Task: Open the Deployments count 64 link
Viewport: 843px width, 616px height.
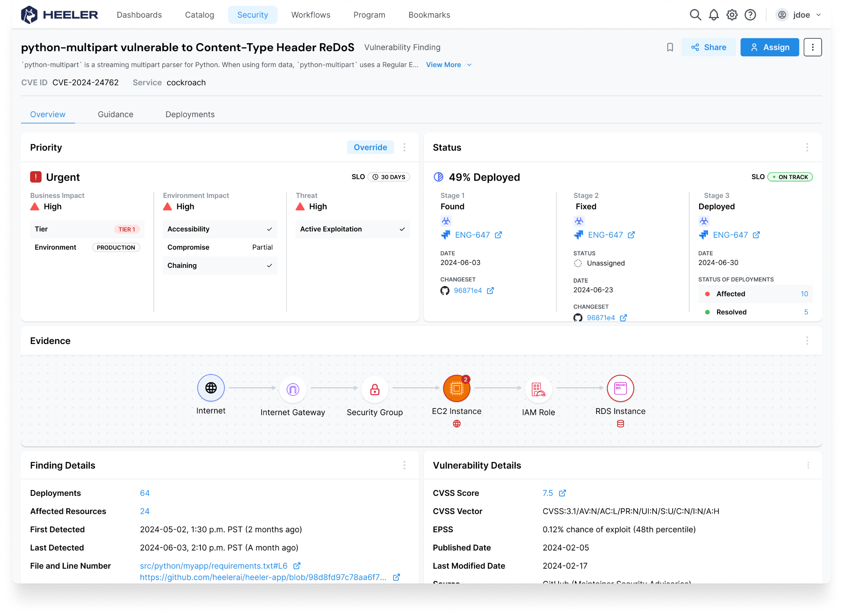Action: tap(144, 493)
